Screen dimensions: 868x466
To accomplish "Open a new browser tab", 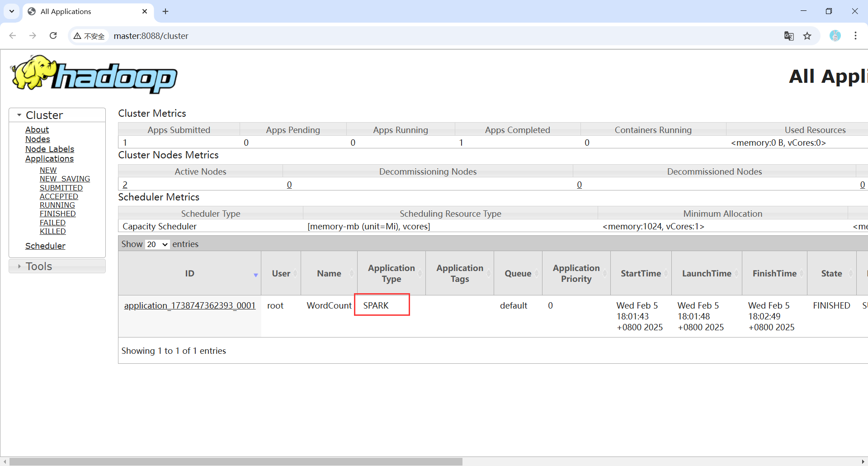I will (165, 11).
